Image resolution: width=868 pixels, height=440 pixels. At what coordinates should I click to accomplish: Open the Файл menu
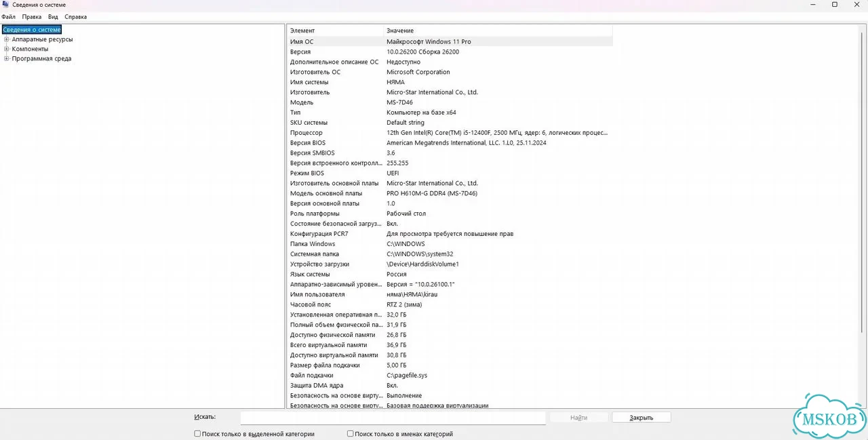pos(8,17)
